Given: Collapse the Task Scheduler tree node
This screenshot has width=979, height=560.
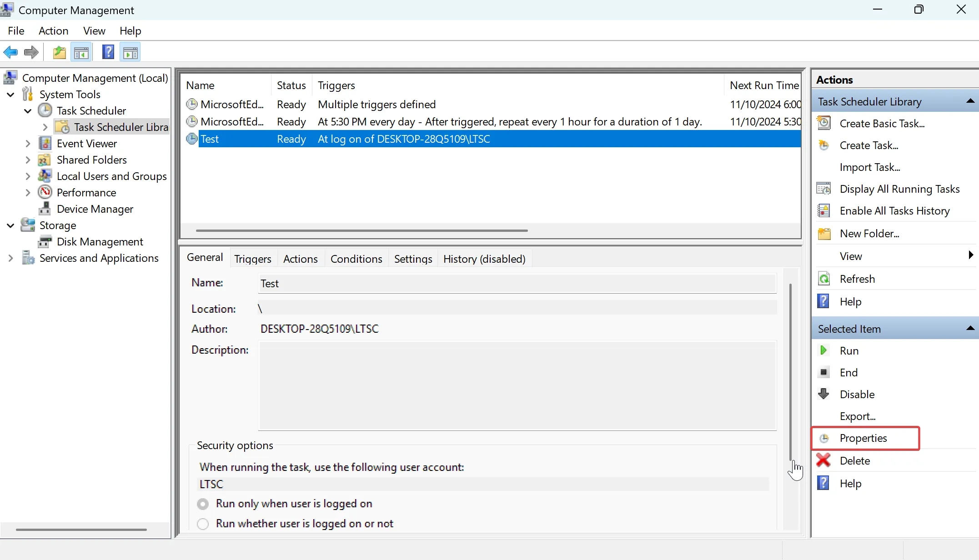Looking at the screenshot, I should click(x=28, y=110).
